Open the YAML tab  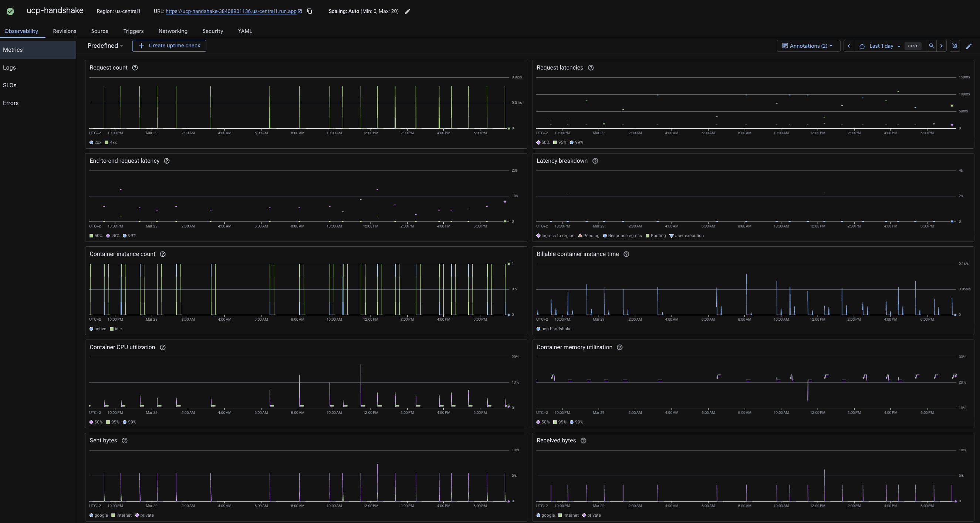tap(244, 31)
